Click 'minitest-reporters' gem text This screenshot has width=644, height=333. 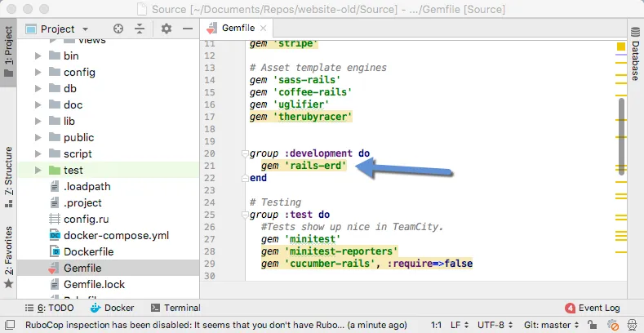click(x=341, y=251)
